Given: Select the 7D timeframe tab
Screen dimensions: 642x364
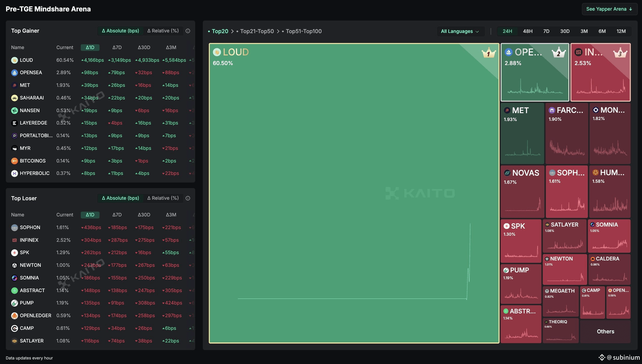Looking at the screenshot, I should (x=546, y=31).
